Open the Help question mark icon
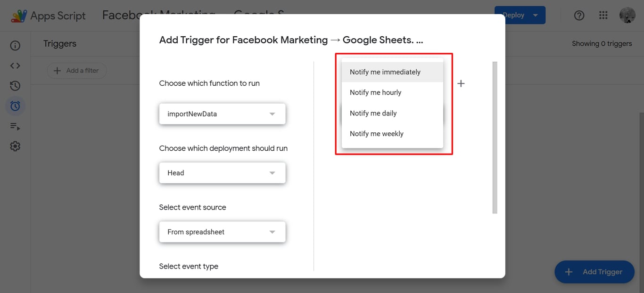 coord(579,16)
